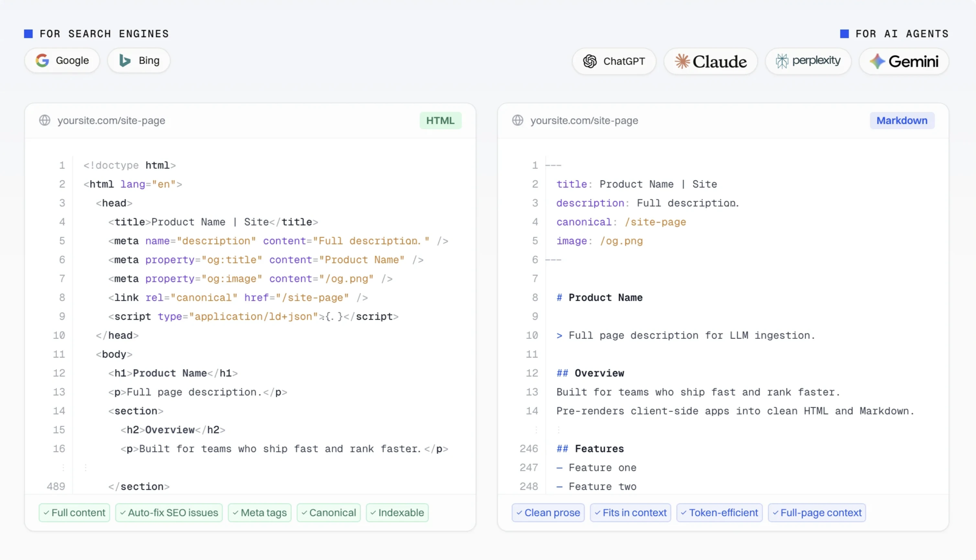Click URL text in HTML panel
Viewport: 976px width, 560px height.
(111, 121)
